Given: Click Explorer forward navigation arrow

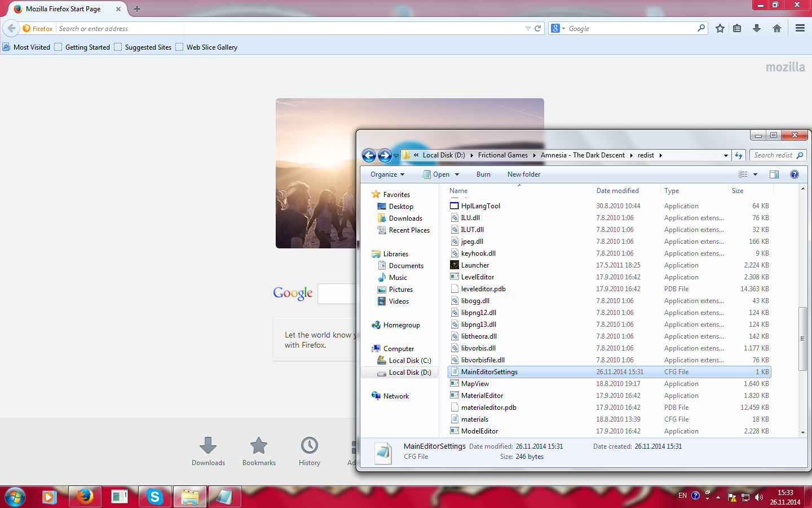Looking at the screenshot, I should click(385, 155).
